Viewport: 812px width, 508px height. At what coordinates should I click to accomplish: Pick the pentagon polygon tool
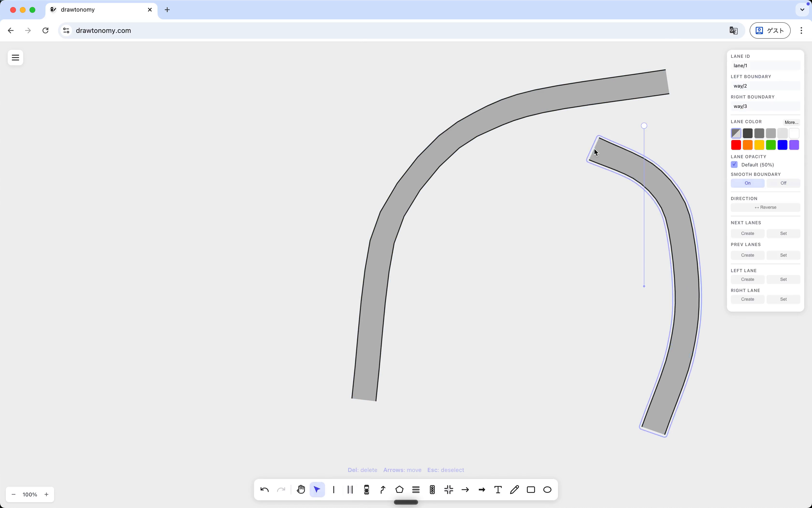[399, 490]
